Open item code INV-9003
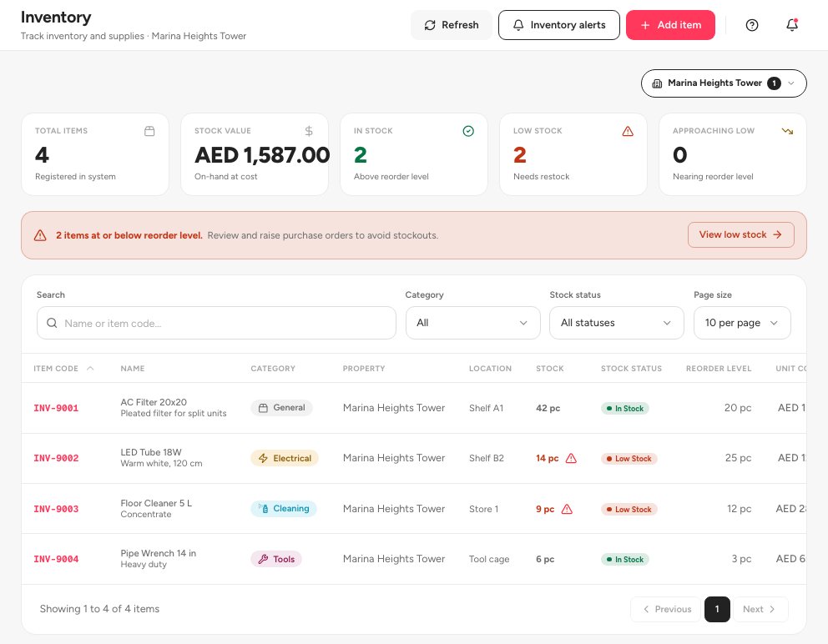This screenshot has height=644, width=828. point(56,509)
